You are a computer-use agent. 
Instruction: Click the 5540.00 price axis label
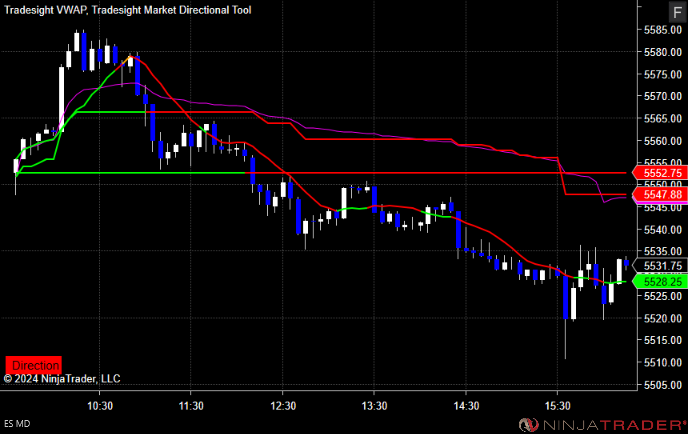663,230
